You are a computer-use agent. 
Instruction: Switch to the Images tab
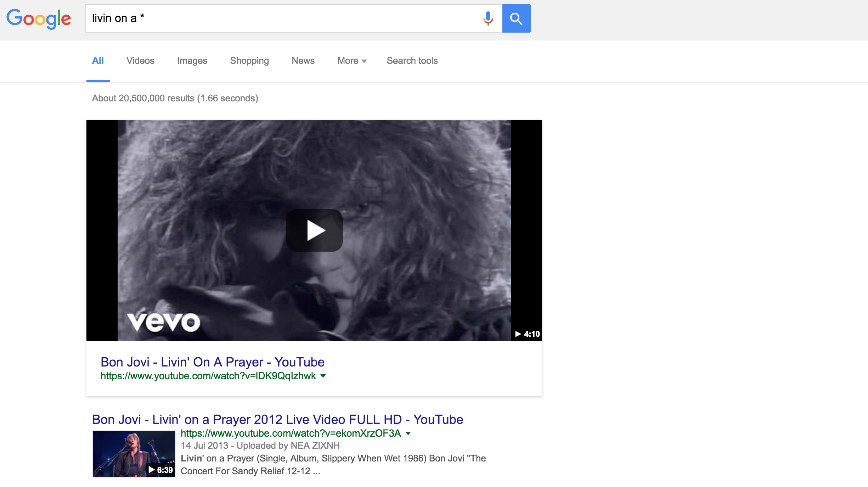192,61
